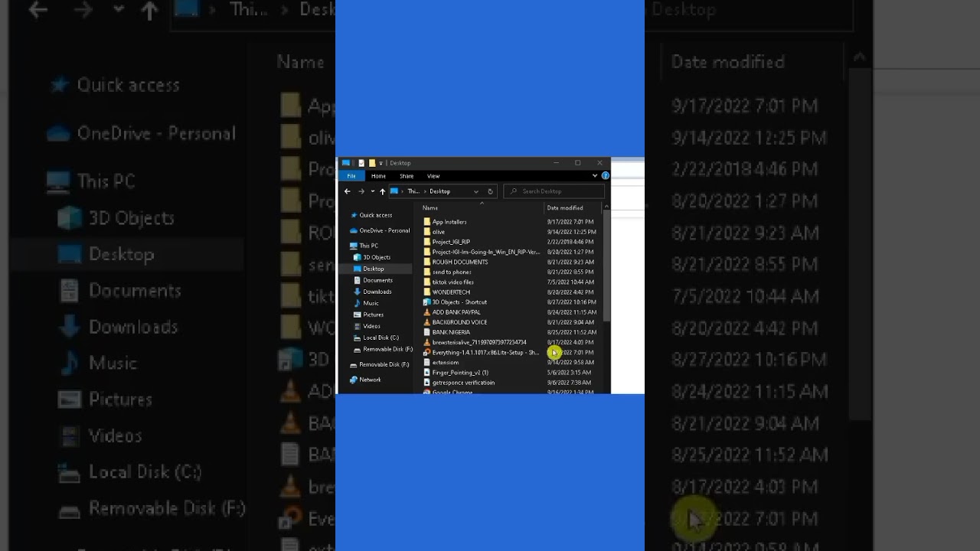Select the brewsterisalive_7119970973977234734 file name
980x551 pixels.
click(x=479, y=343)
